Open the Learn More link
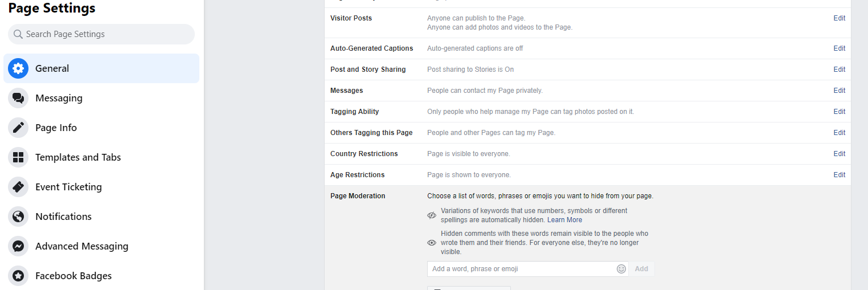The image size is (868, 290). (564, 220)
